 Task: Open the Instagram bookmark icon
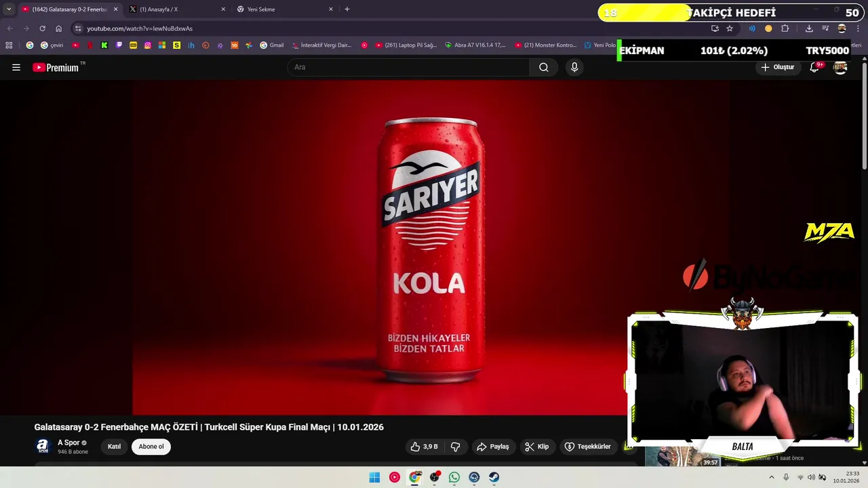147,45
